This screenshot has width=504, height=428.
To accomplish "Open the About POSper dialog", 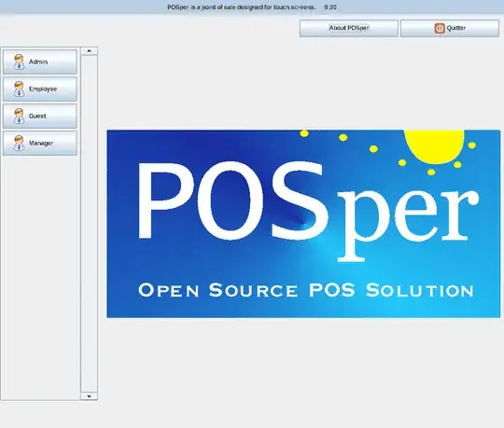I will pyautogui.click(x=349, y=28).
